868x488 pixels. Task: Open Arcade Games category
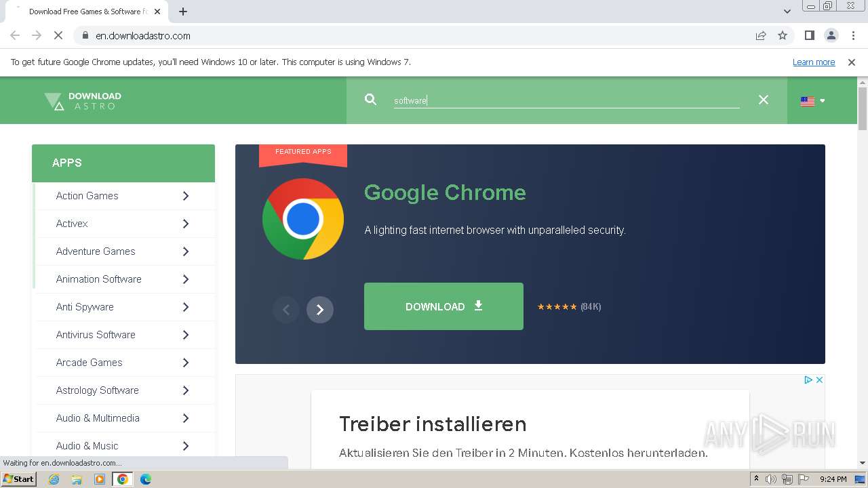pos(89,363)
